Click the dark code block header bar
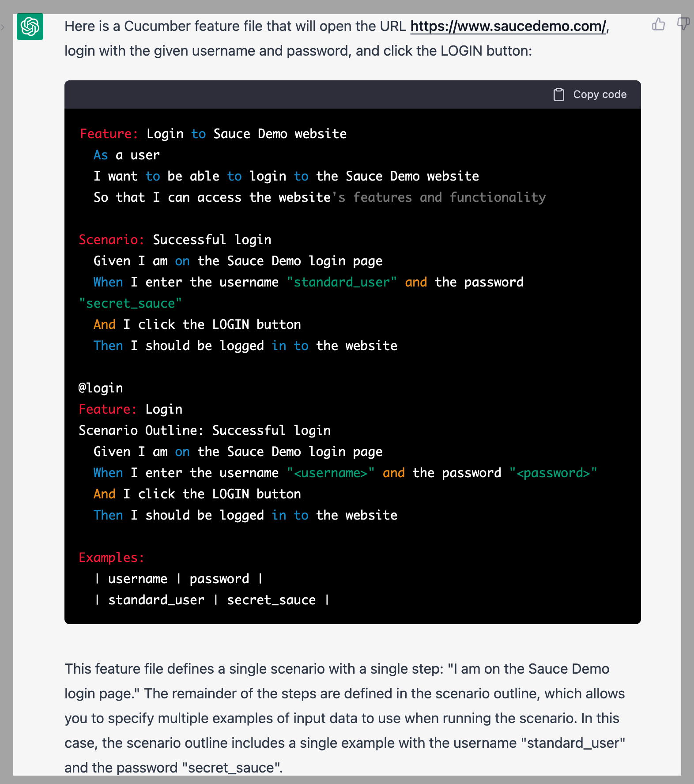694x784 pixels. coord(353,94)
